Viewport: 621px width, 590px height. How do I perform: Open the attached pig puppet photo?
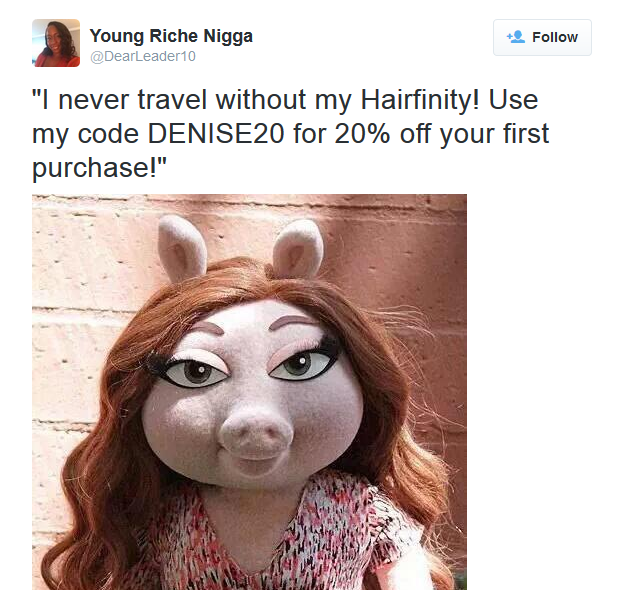(x=249, y=392)
